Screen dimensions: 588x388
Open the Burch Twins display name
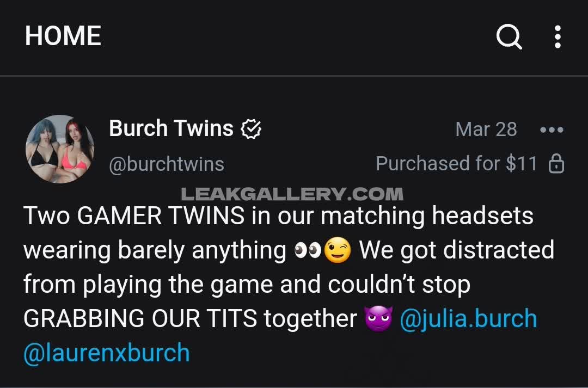(171, 128)
